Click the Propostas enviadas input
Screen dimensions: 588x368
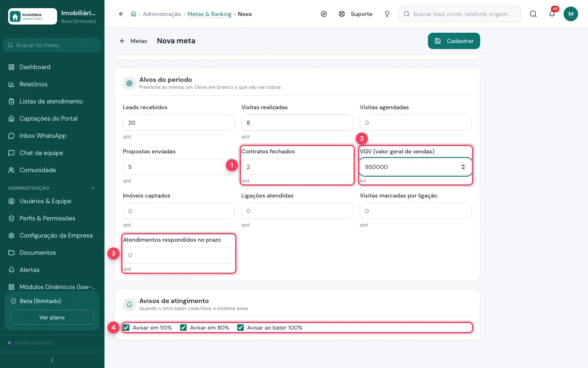[179, 167]
